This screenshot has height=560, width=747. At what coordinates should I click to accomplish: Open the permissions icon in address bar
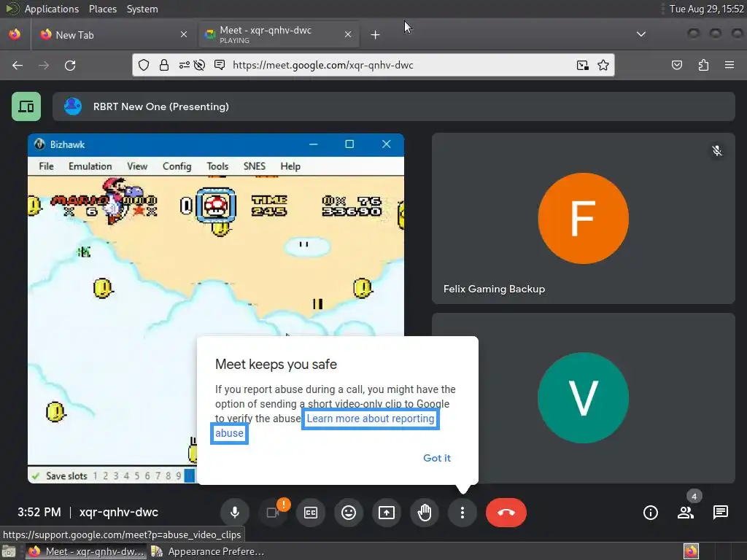[x=184, y=65]
